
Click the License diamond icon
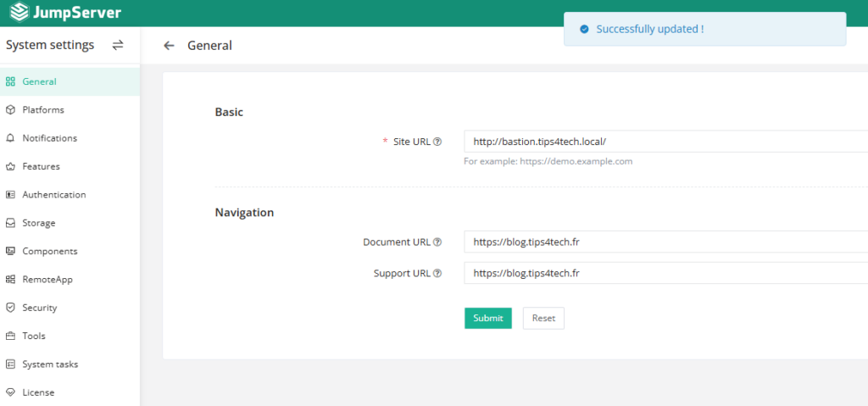point(10,392)
